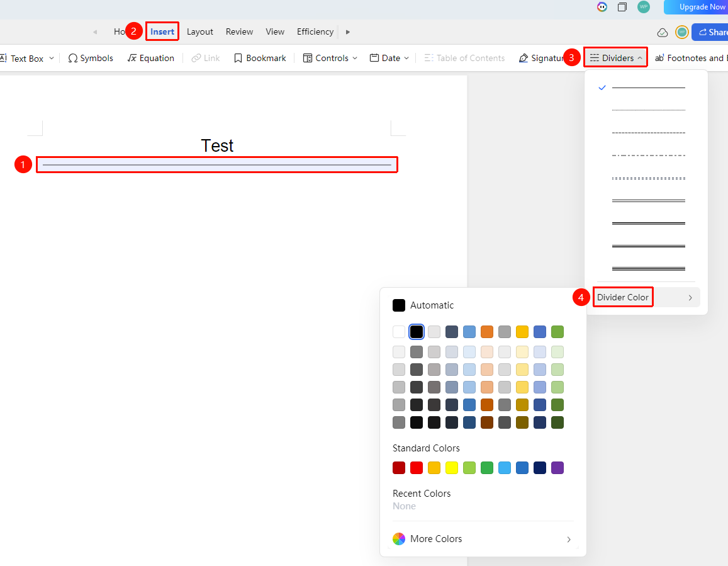Insert a symbol with the Symbols tool
728x566 pixels.
(x=91, y=58)
